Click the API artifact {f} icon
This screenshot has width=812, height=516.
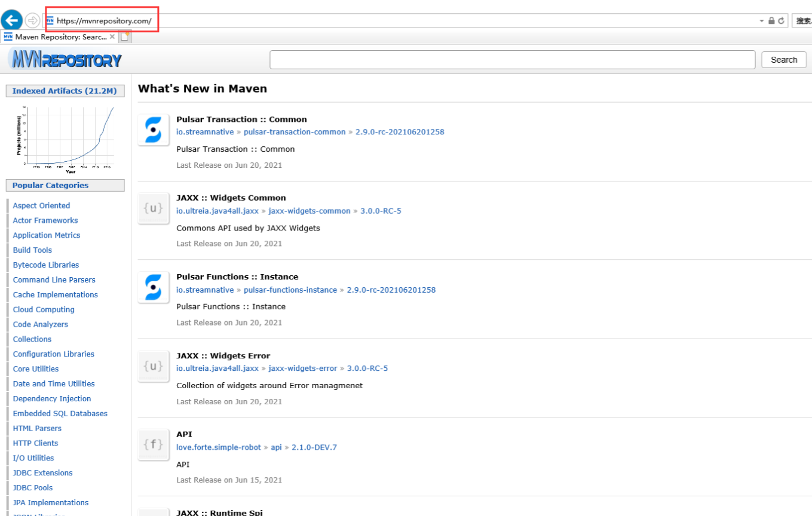[154, 445]
